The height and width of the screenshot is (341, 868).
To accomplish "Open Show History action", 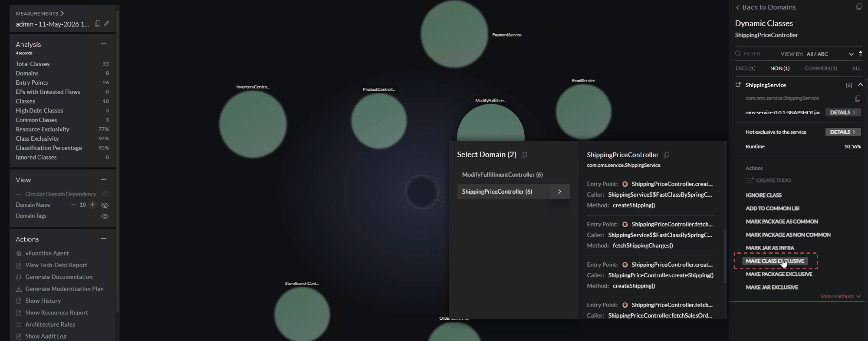I will click(43, 301).
